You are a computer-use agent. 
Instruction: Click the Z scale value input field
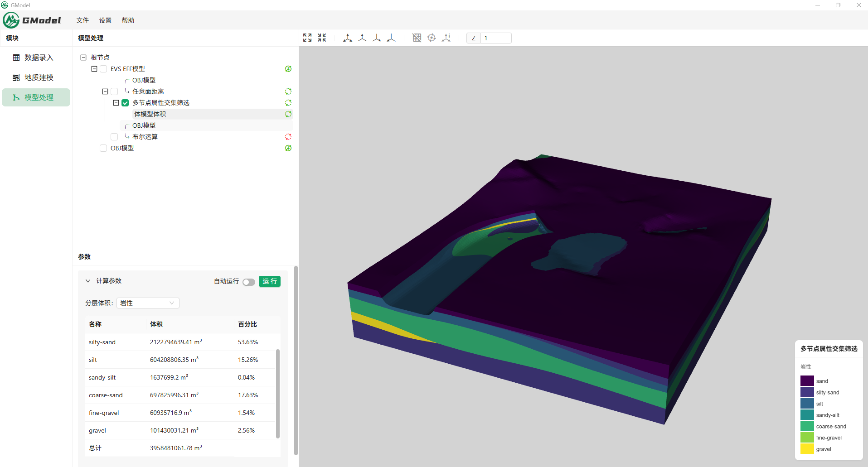(496, 38)
